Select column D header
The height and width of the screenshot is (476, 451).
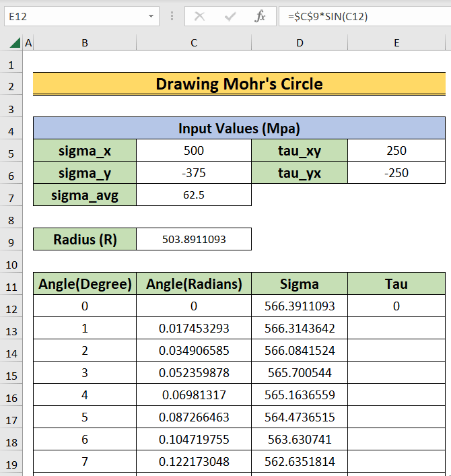(300, 43)
